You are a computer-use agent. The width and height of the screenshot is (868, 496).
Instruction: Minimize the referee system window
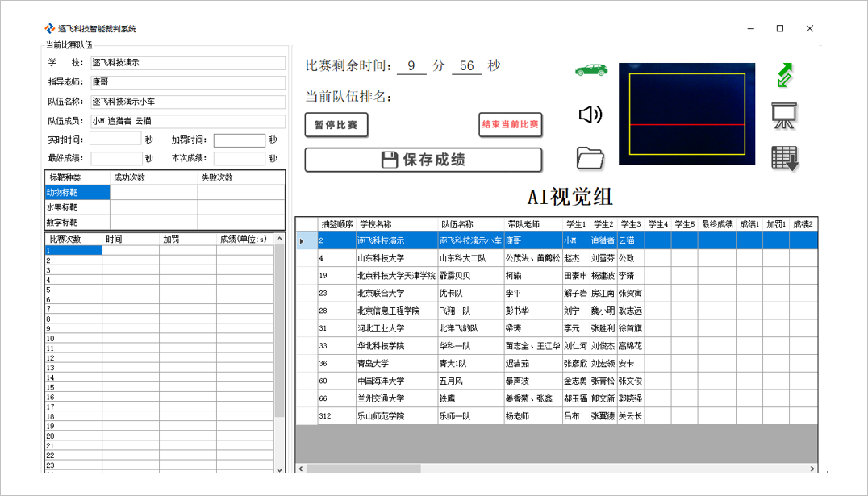click(751, 28)
